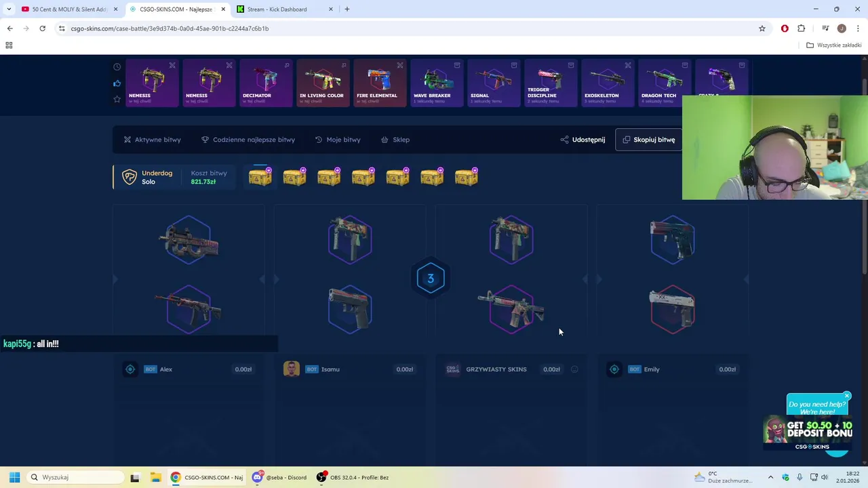868x488 pixels.
Task: Show hidden system tray icons
Action: 770,477
